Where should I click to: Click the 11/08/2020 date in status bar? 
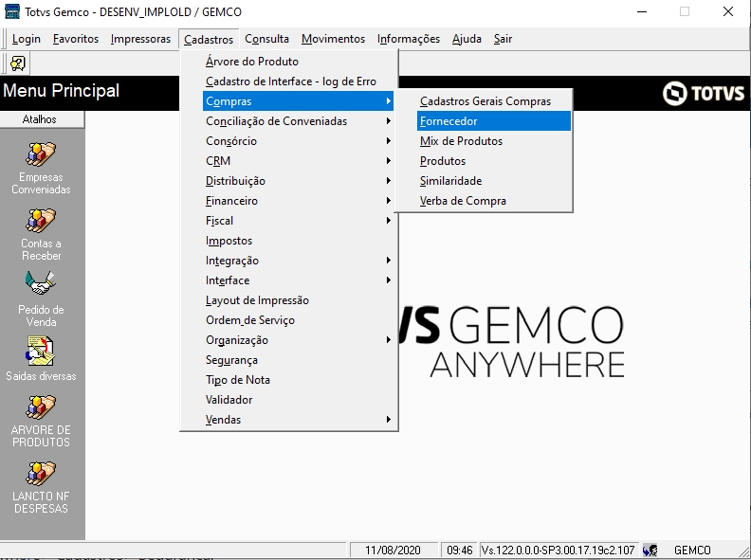[x=393, y=550]
